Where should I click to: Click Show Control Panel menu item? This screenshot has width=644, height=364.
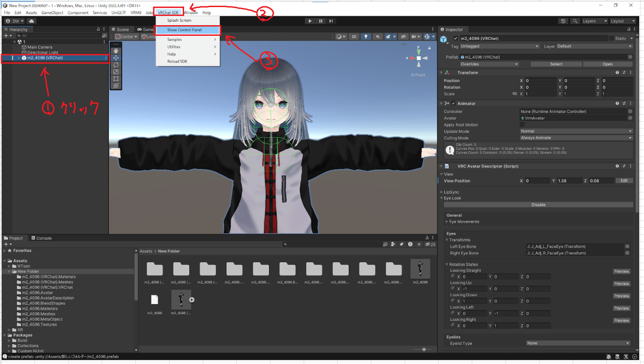pyautogui.click(x=187, y=30)
